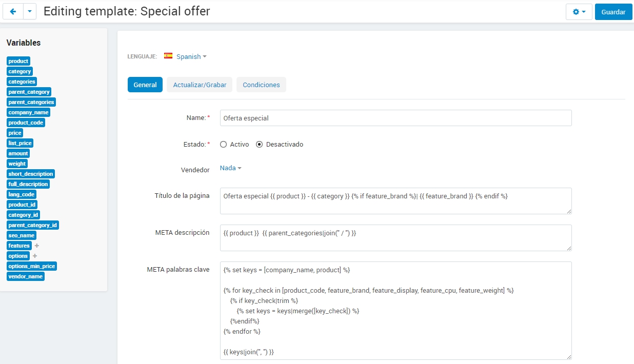Insert the company_name variable tag
Viewport: 634px width, 364px height.
28,112
